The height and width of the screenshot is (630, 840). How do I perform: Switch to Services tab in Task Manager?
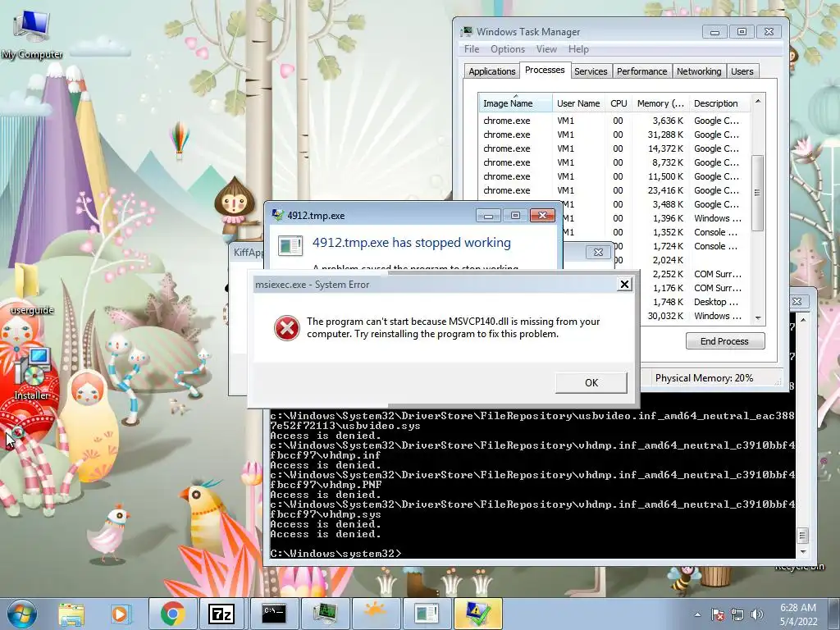(x=591, y=71)
